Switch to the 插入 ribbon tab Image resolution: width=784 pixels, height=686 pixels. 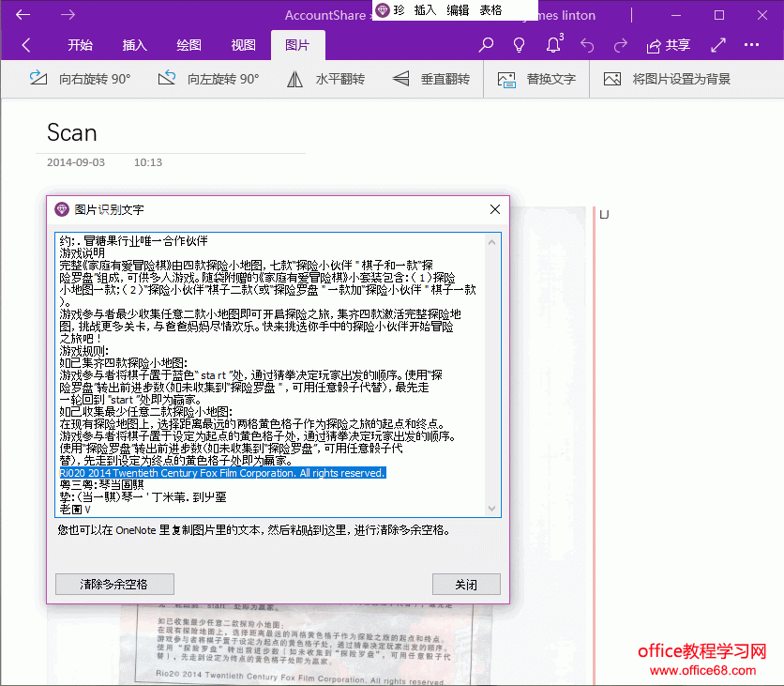(135, 45)
